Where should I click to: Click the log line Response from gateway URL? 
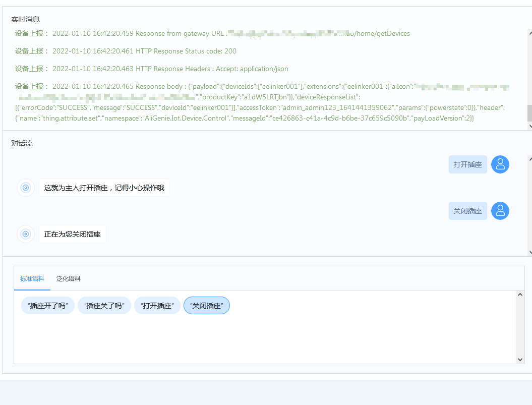click(212, 33)
